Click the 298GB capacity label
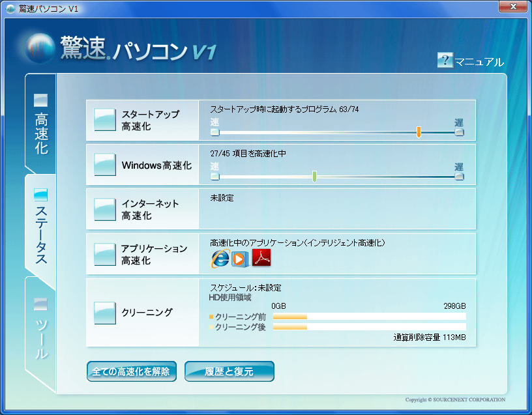 (x=454, y=306)
